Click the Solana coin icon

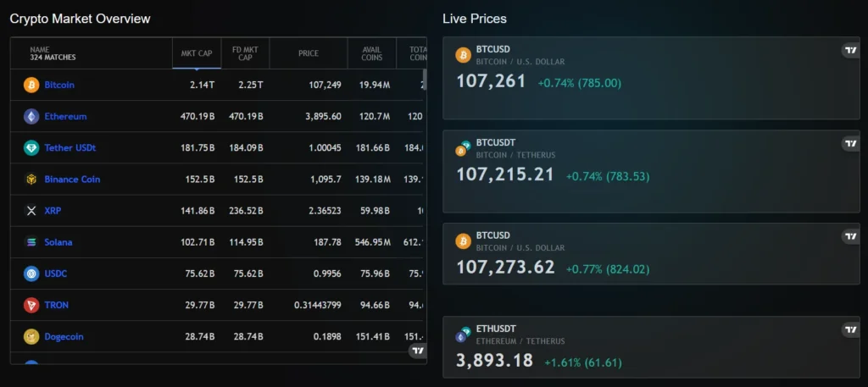pos(31,242)
